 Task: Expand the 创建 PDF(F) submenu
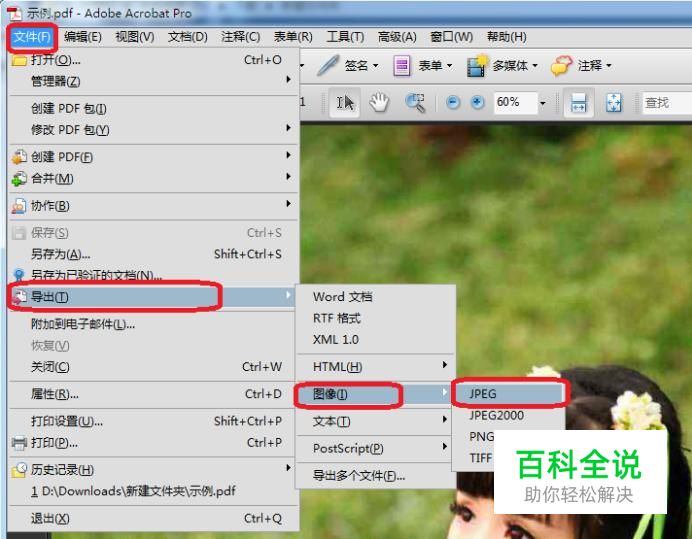[152, 157]
